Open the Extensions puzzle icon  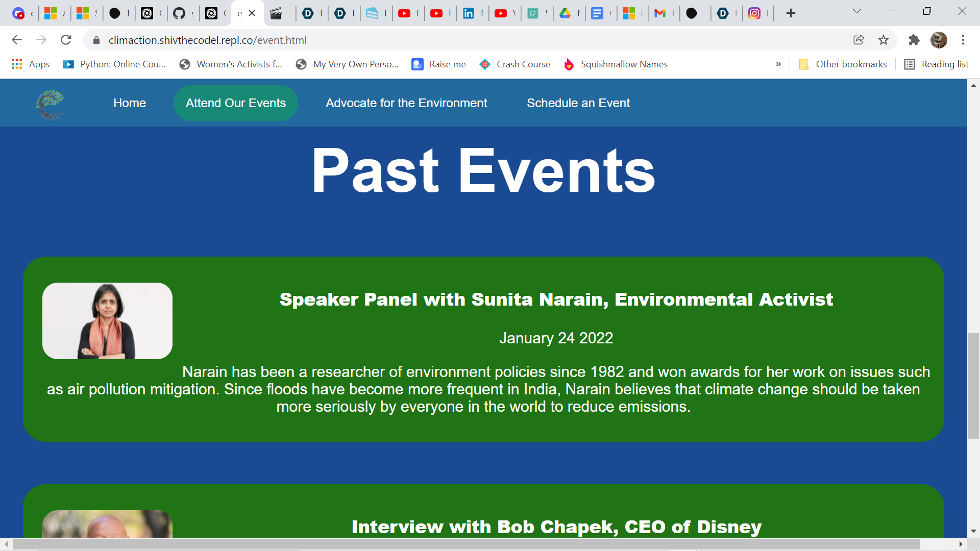(x=914, y=40)
